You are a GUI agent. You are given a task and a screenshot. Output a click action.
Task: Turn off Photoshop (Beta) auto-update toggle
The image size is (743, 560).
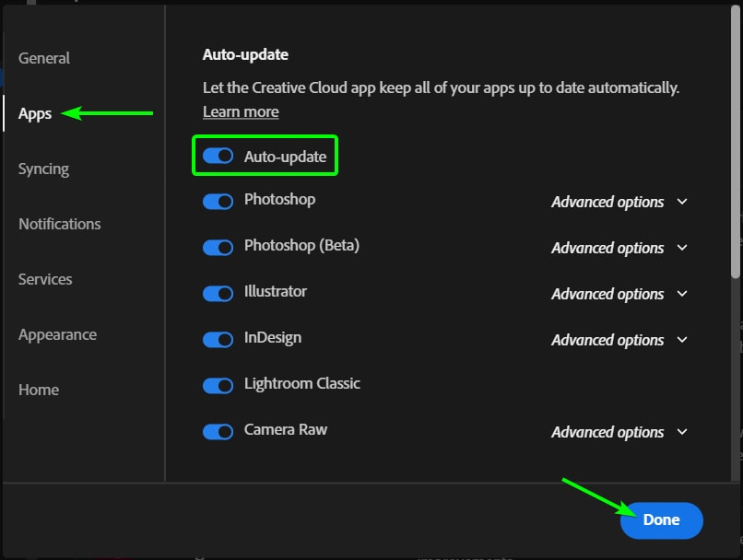click(218, 248)
